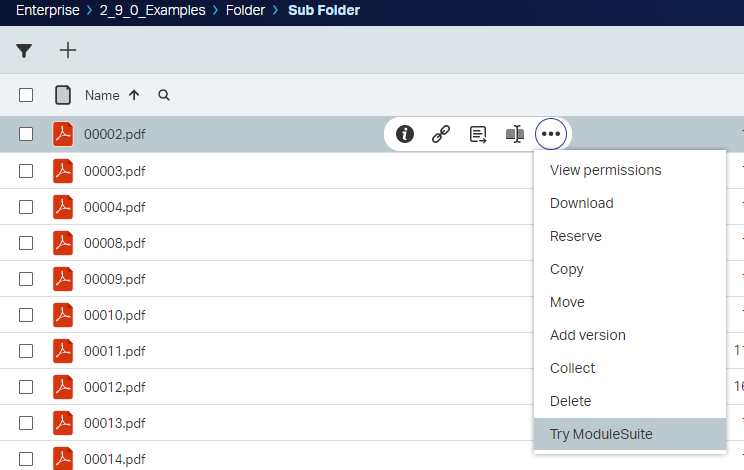Image resolution: width=744 pixels, height=470 pixels.
Task: Click the rename icon in inline toolbar
Action: 515,134
